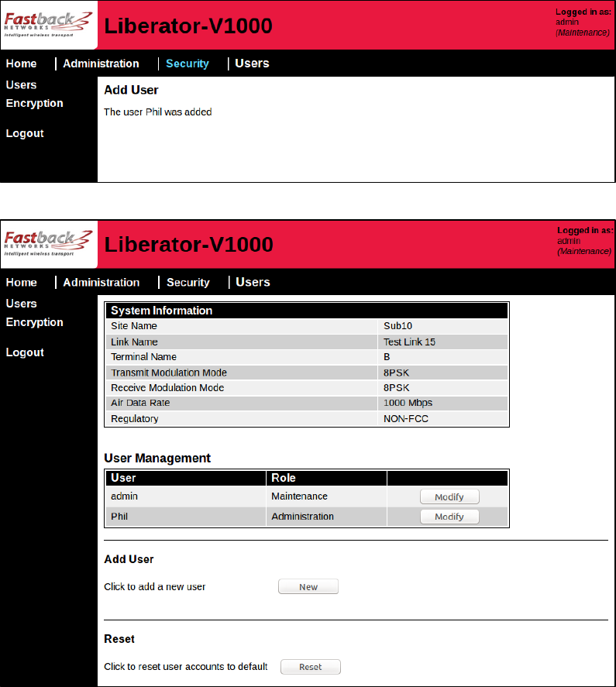Click 'Logged in as' text in upper panel

point(583,12)
